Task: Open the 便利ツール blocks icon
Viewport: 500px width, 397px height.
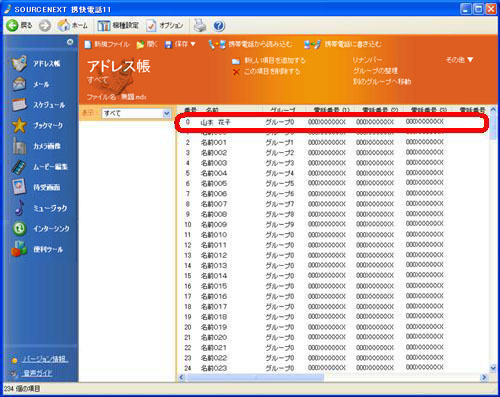Action: pyautogui.click(x=19, y=249)
